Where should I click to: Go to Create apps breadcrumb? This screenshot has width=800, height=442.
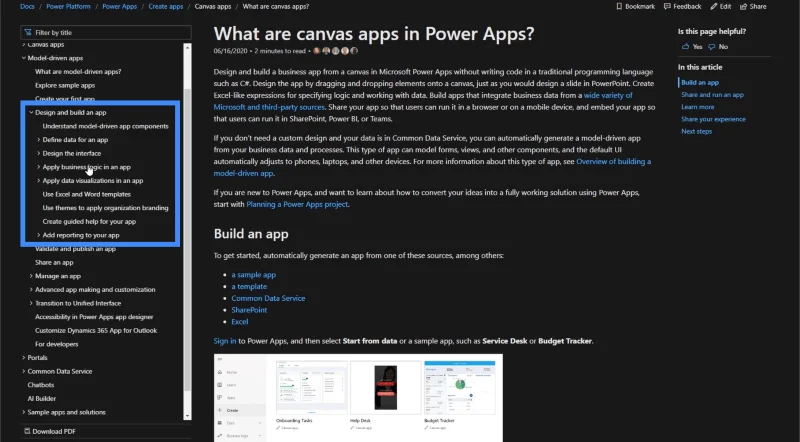coord(166,7)
